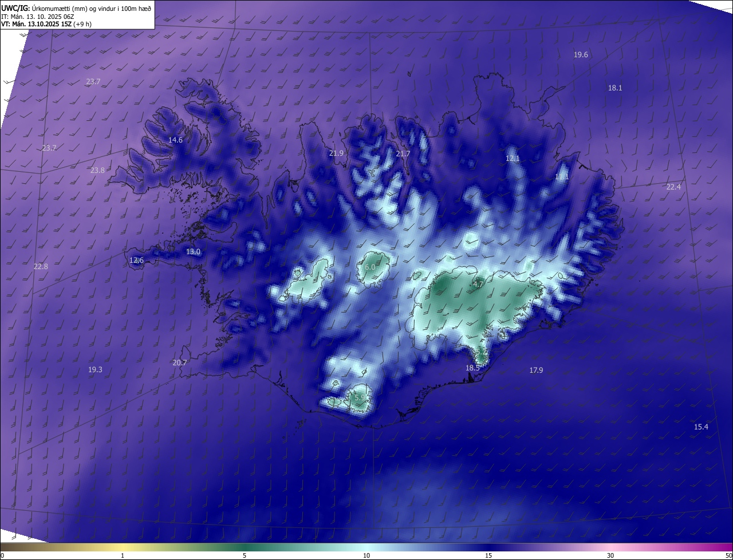Select the map value label 18.1
Screen dimensions: 733x560
[615, 88]
